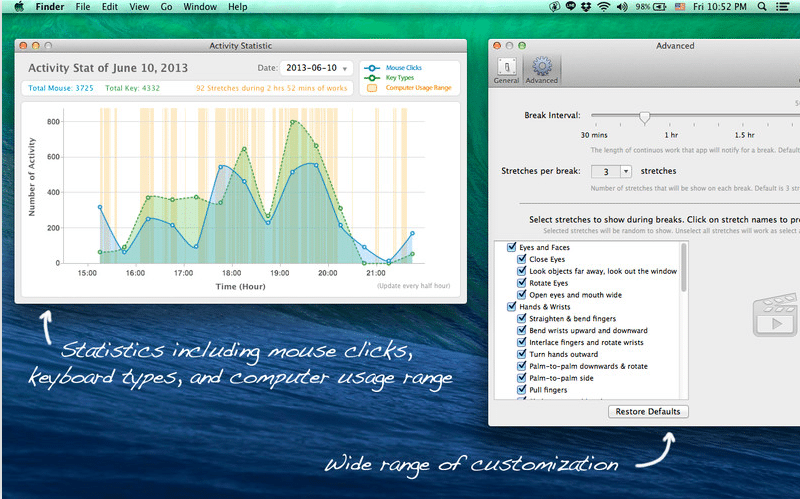Open the Wi-Fi status menu
Viewport: 800px width, 499px height.
(604, 7)
